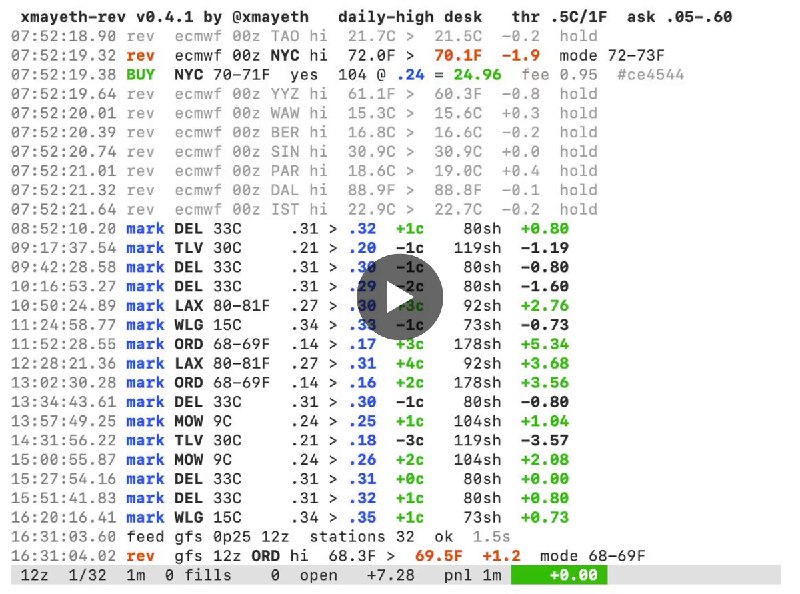
Task: Click the green "+2.76" gain value
Action: click(x=545, y=306)
